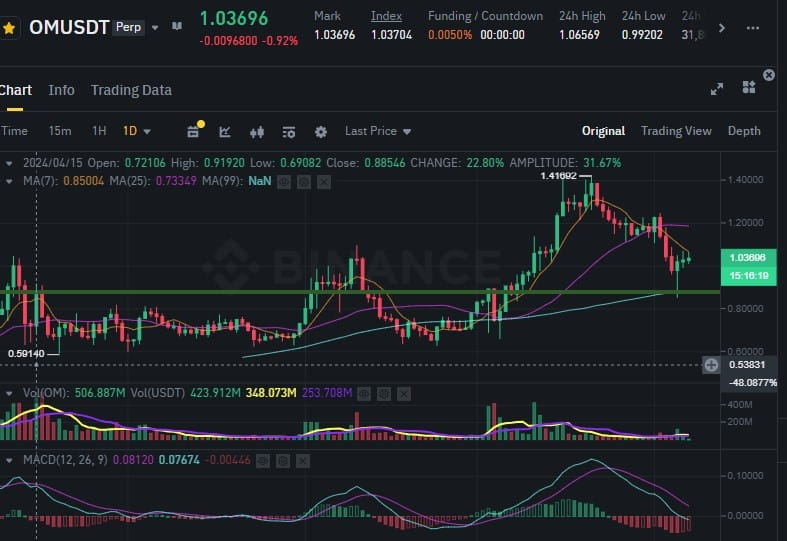Click the Vol(OM) value 506.887M
The height and width of the screenshot is (541, 787).
pyautogui.click(x=100, y=393)
